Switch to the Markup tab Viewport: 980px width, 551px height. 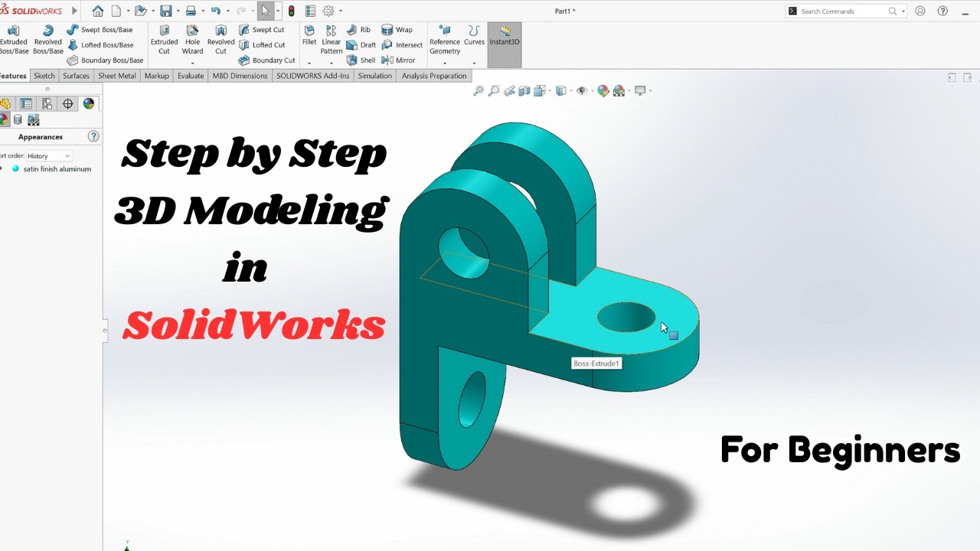pos(156,76)
